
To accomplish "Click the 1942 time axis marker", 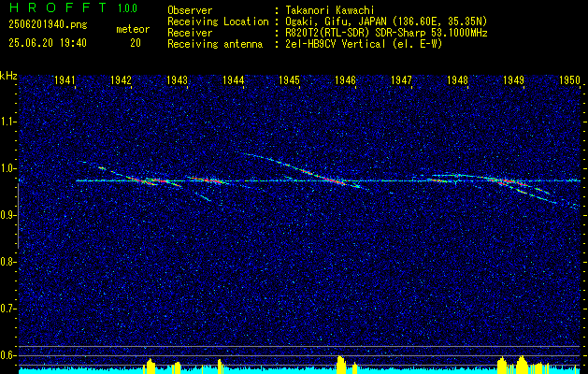I will click(121, 79).
